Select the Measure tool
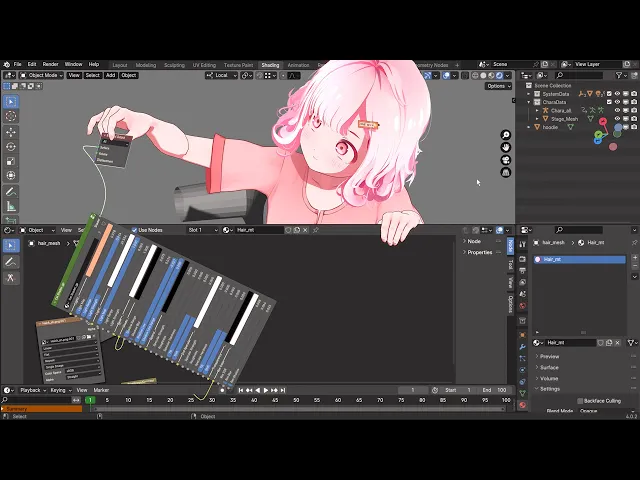The width and height of the screenshot is (640, 480). click(x=11, y=207)
